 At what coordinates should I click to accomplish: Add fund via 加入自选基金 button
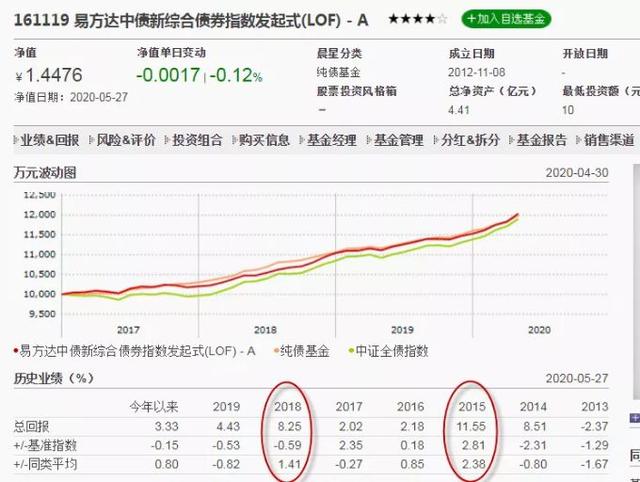pyautogui.click(x=506, y=19)
